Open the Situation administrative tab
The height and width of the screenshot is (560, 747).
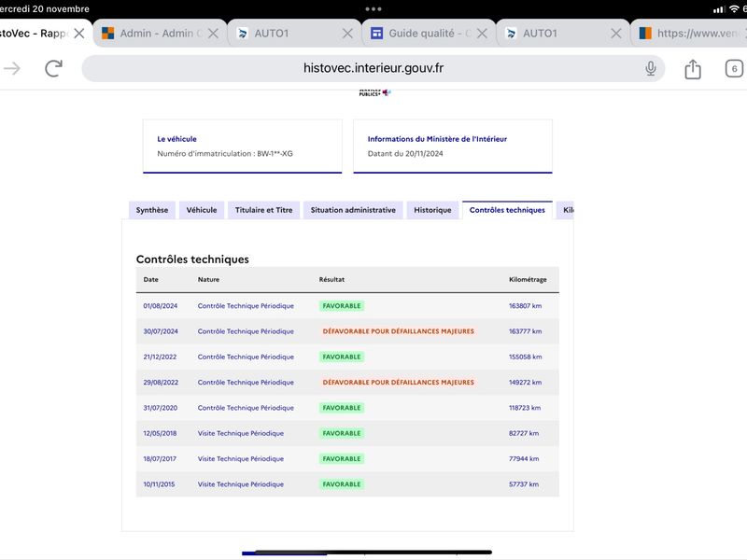353,210
